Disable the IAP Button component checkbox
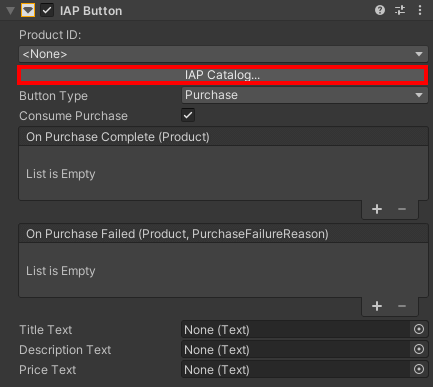433x387 pixels. tap(47, 10)
